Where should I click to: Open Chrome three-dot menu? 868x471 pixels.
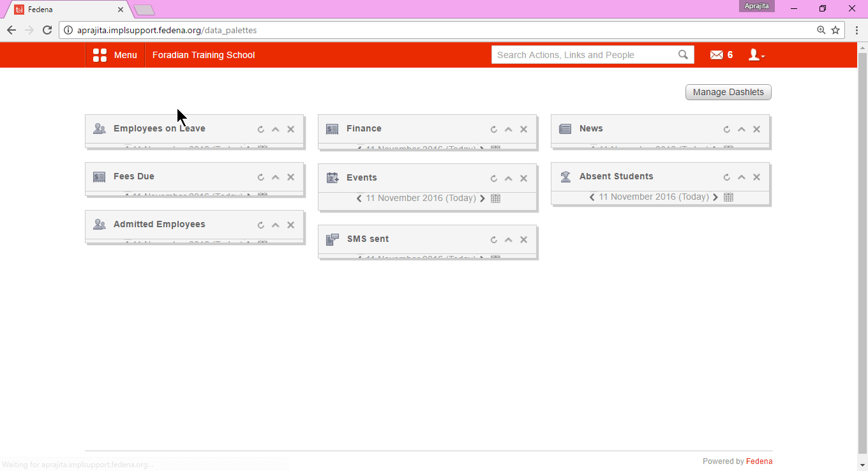(x=857, y=30)
